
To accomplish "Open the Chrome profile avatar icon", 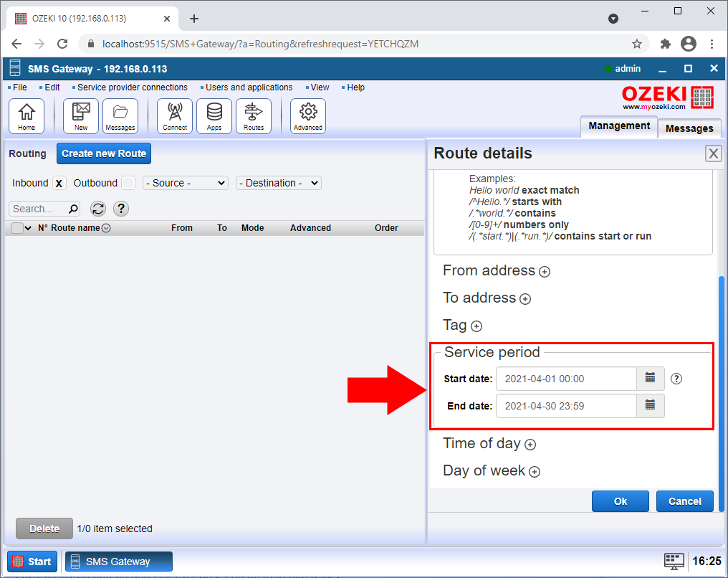I will click(x=689, y=44).
